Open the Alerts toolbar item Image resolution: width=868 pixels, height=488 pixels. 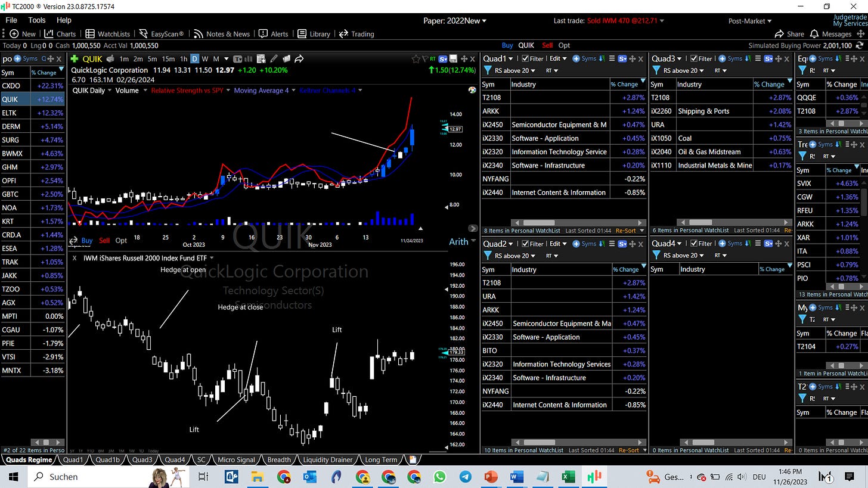pos(273,34)
